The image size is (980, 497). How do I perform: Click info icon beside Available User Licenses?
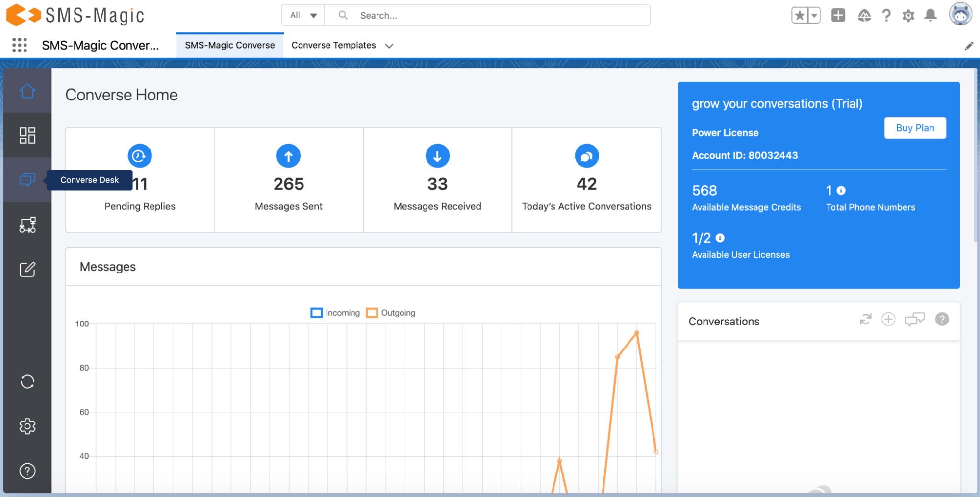pos(720,238)
